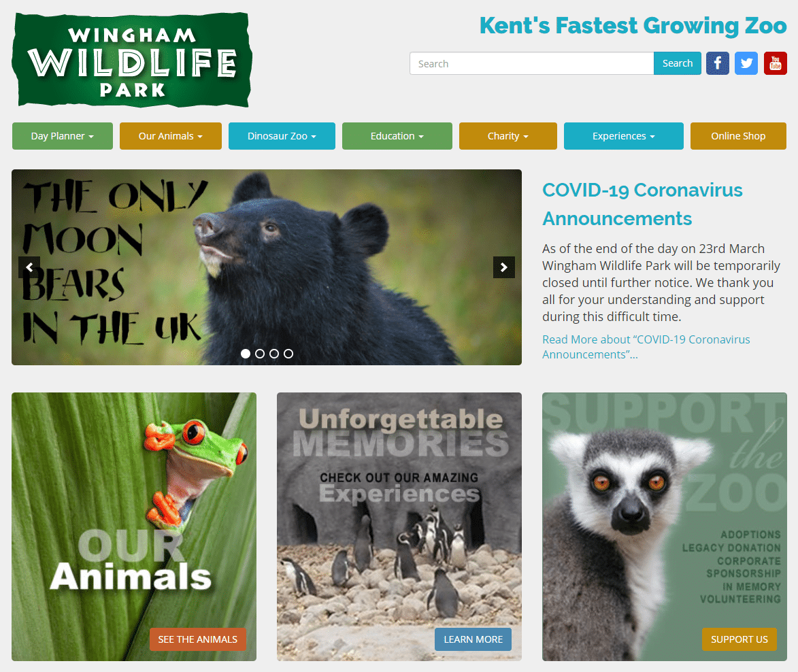Expand the Our Animals dropdown menu
The width and height of the screenshot is (798, 672).
coord(171,136)
